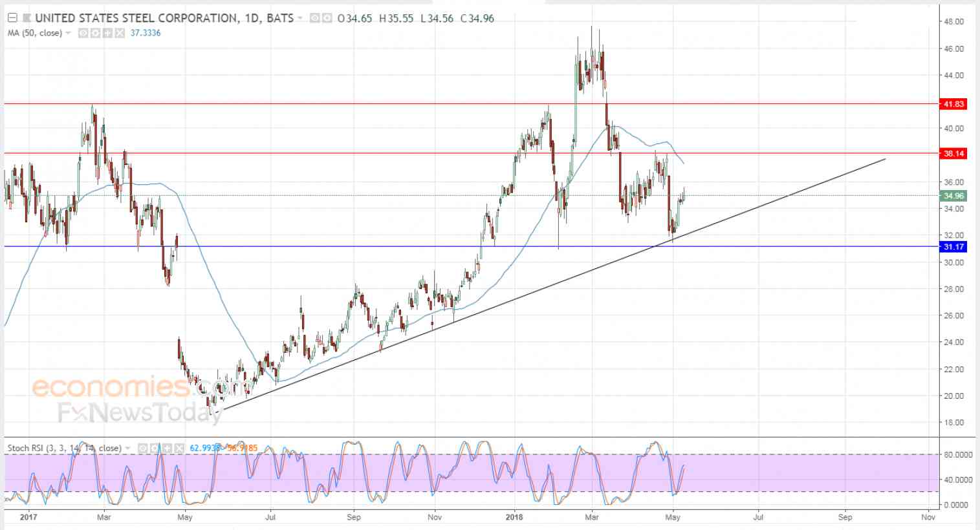Click the MA value 37.3336

pos(146,33)
